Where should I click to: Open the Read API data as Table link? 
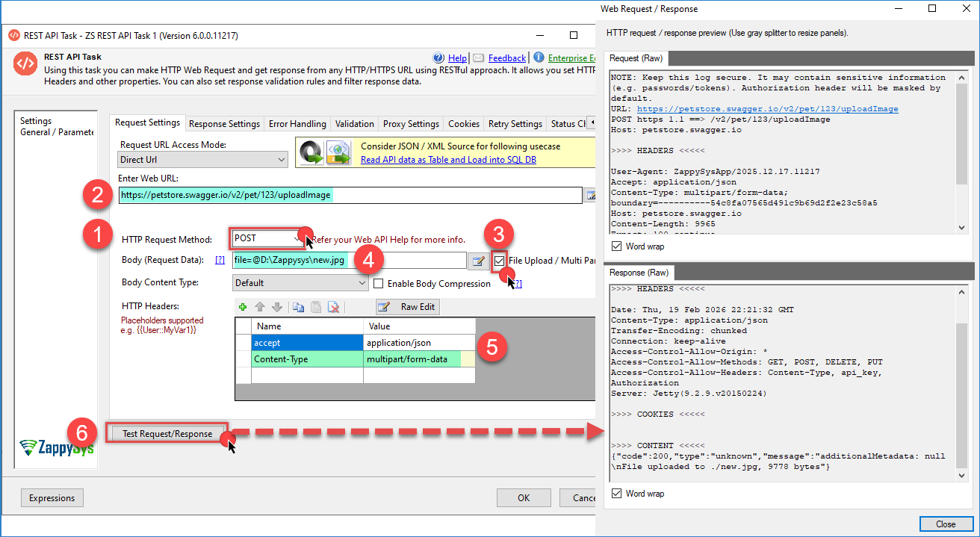pos(448,160)
